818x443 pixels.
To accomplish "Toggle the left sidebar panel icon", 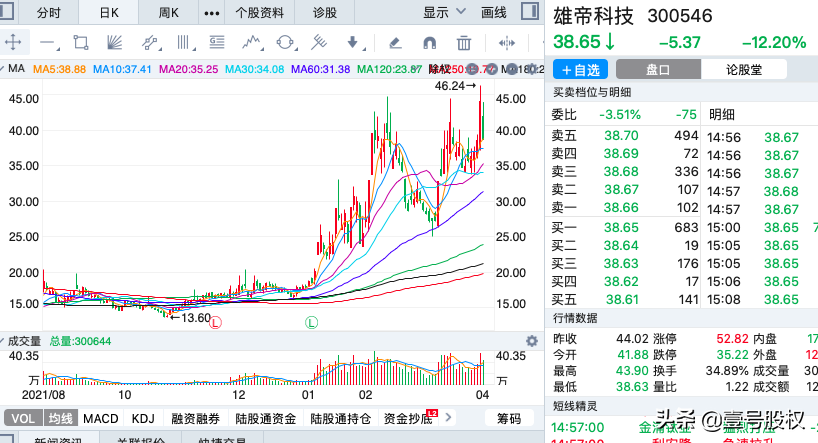I will (x=6, y=11).
